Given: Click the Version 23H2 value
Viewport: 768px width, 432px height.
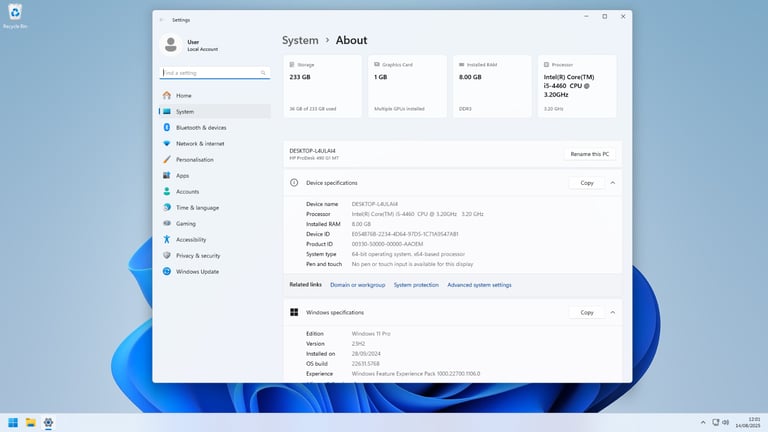Looking at the screenshot, I should [x=358, y=344].
